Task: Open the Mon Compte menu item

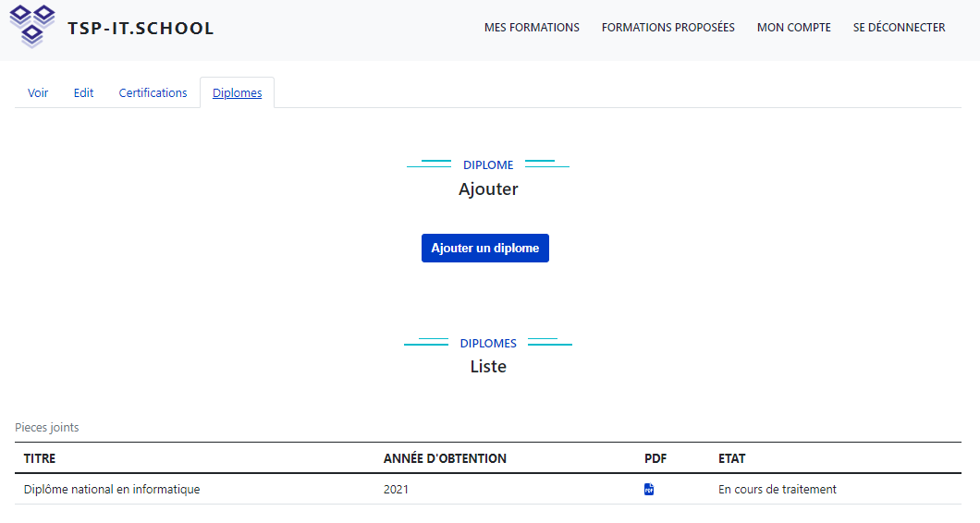Action: tap(794, 28)
